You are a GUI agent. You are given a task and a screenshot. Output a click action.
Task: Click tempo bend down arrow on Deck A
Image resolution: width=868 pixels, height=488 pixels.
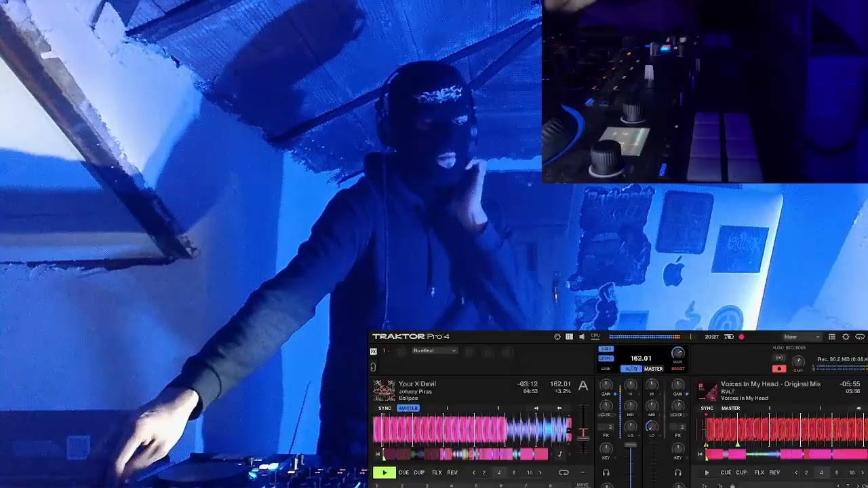coord(536,408)
